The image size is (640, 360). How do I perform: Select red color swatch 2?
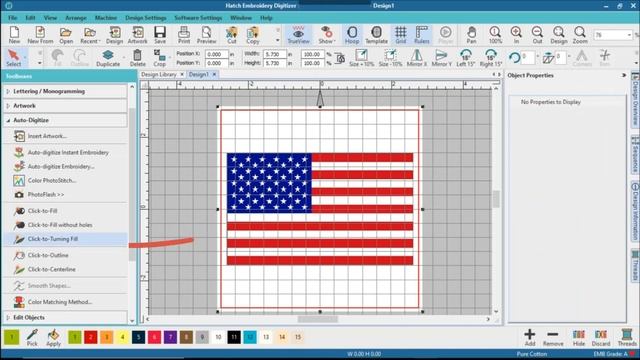91,337
